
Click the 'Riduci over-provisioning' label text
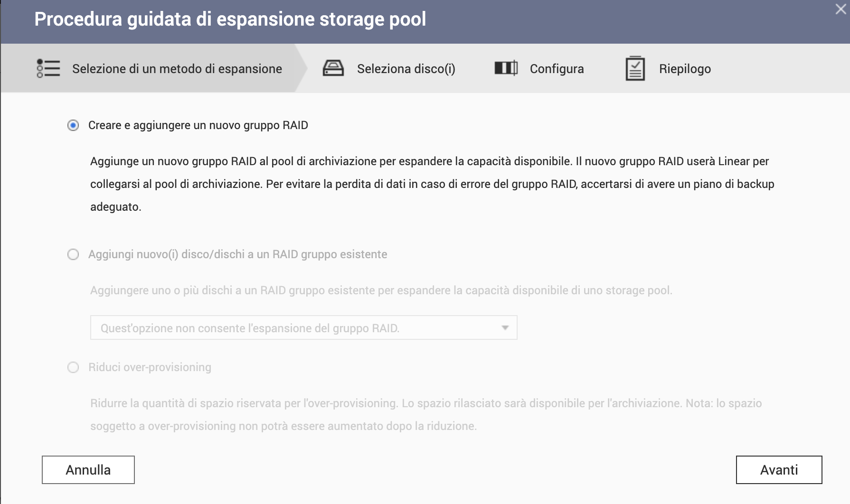tap(150, 367)
